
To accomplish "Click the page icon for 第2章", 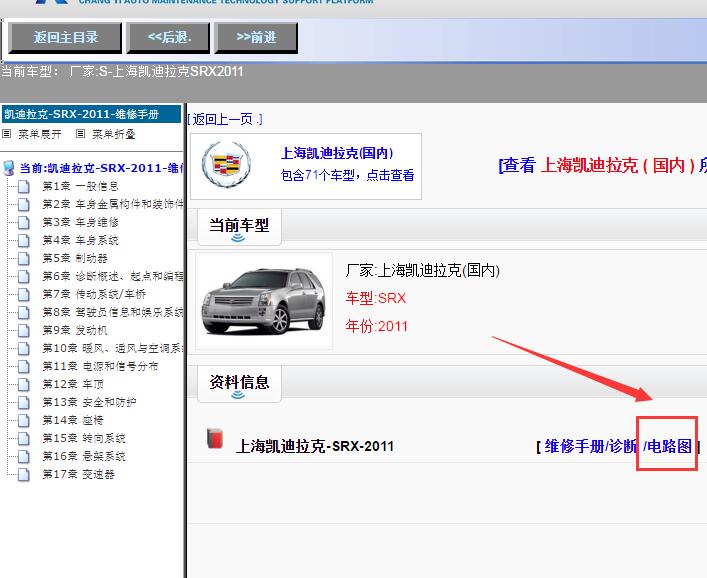I will tap(24, 205).
